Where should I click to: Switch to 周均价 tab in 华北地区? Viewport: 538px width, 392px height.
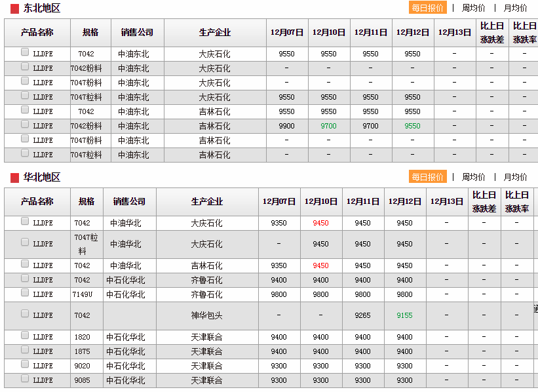tap(473, 177)
